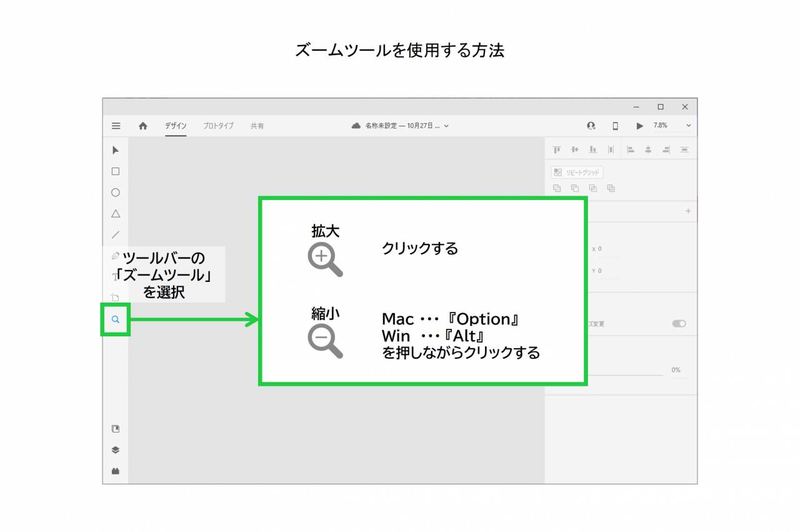Open the 名称未設定 document title dropdown
The height and width of the screenshot is (532, 800).
pos(407,126)
